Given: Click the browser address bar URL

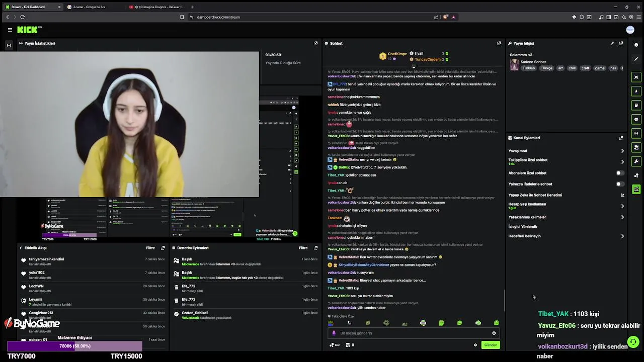Looking at the screenshot, I should [x=218, y=17].
